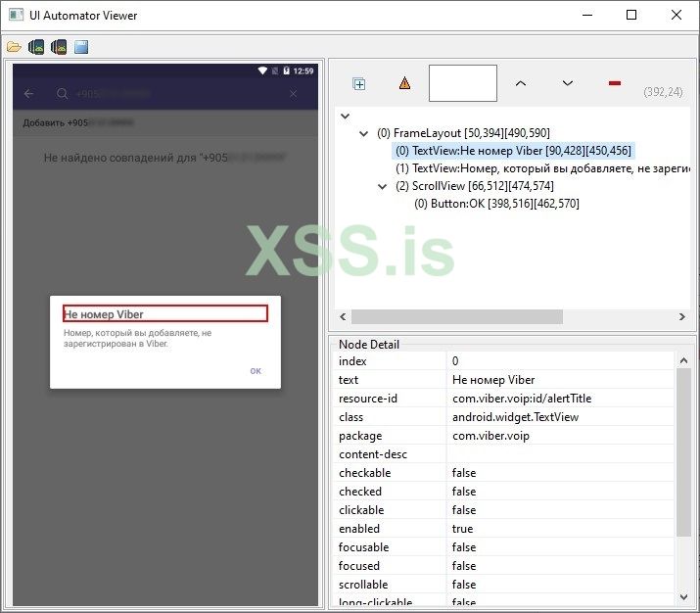Select the resource-id value com.viber.voip:id/alertTitle

tap(522, 399)
